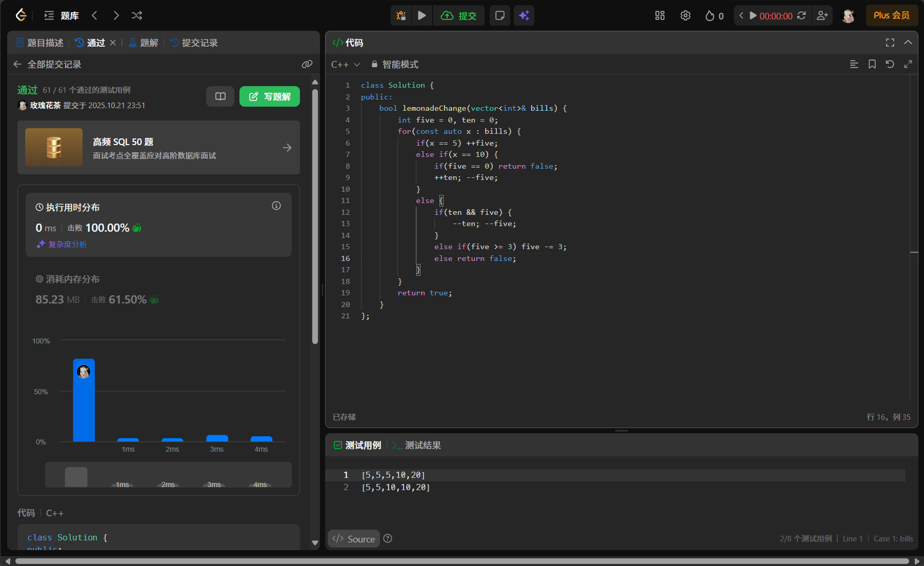Click 玫瑰花茶 username link

point(45,105)
